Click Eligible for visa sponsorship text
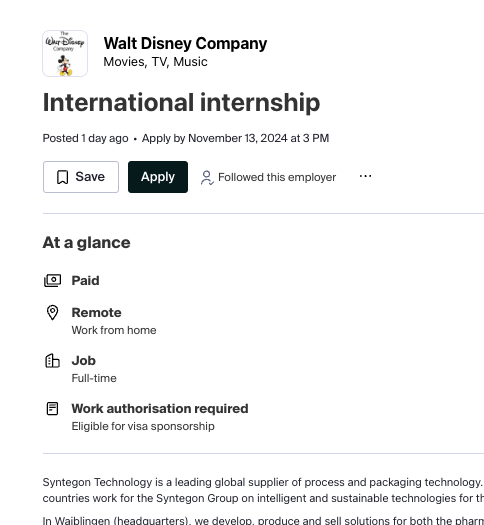The width and height of the screenshot is (484, 525). [x=143, y=426]
